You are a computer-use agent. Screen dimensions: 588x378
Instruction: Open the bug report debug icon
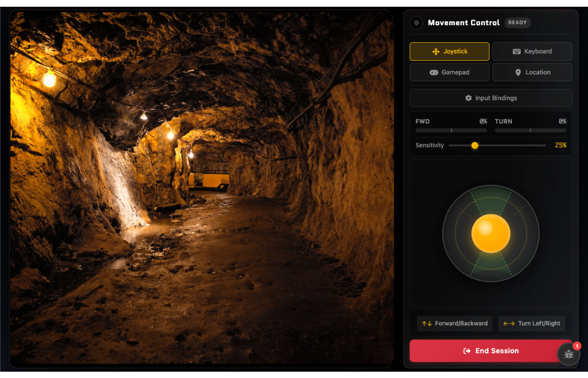pyautogui.click(x=569, y=354)
